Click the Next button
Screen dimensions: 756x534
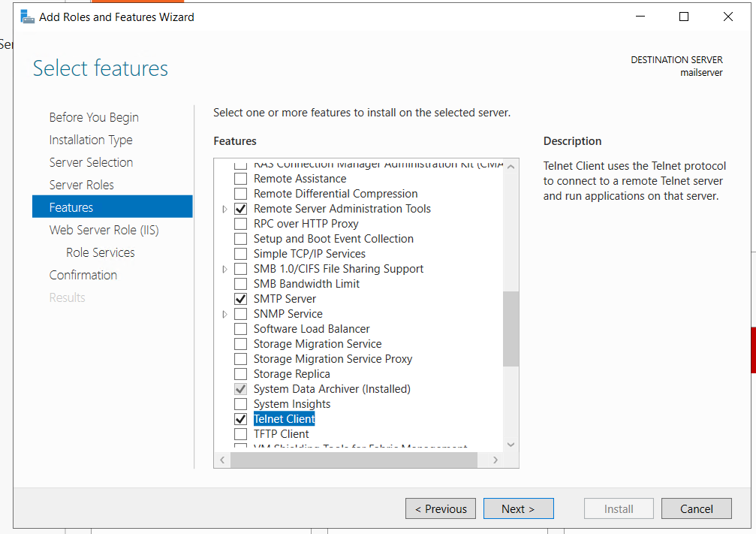click(x=518, y=509)
